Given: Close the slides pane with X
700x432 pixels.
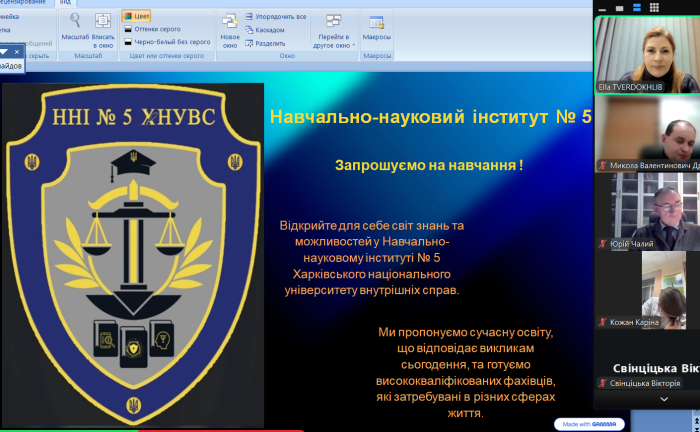Looking at the screenshot, I should pyautogui.click(x=17, y=51).
